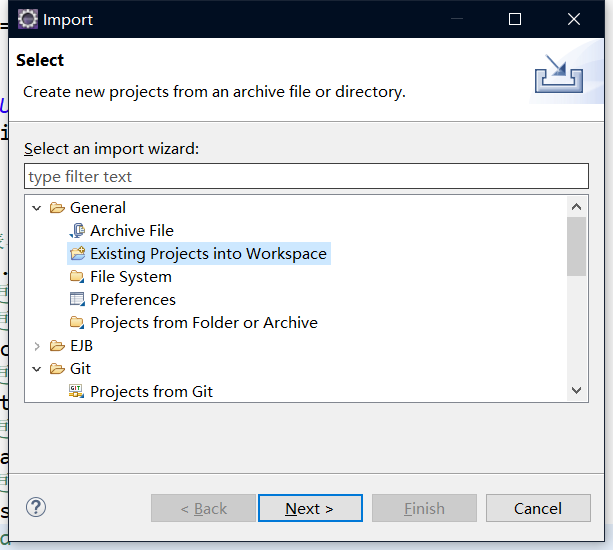The width and height of the screenshot is (613, 550).
Task: Click the Projects from Folder or Archive icon
Action: click(77, 323)
